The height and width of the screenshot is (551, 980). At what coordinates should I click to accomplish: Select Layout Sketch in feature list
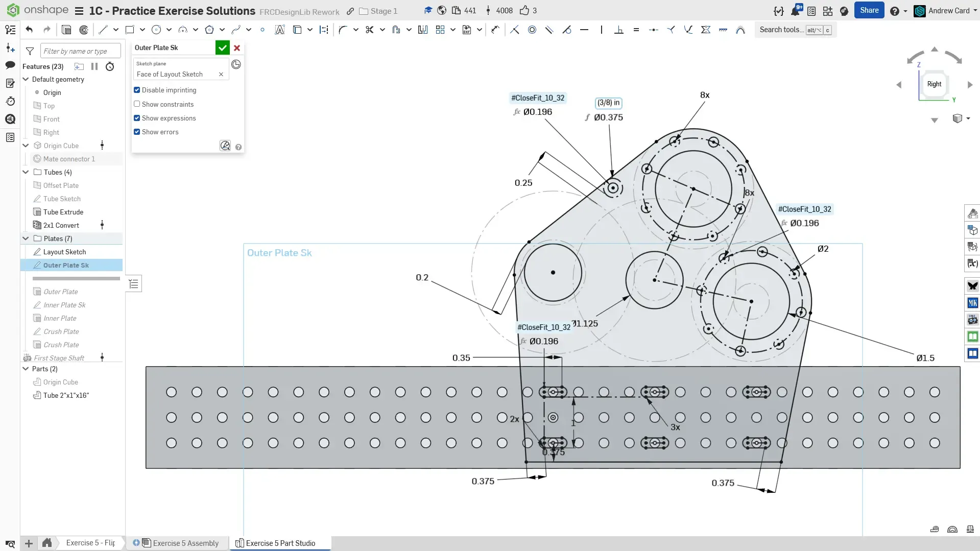pyautogui.click(x=64, y=252)
